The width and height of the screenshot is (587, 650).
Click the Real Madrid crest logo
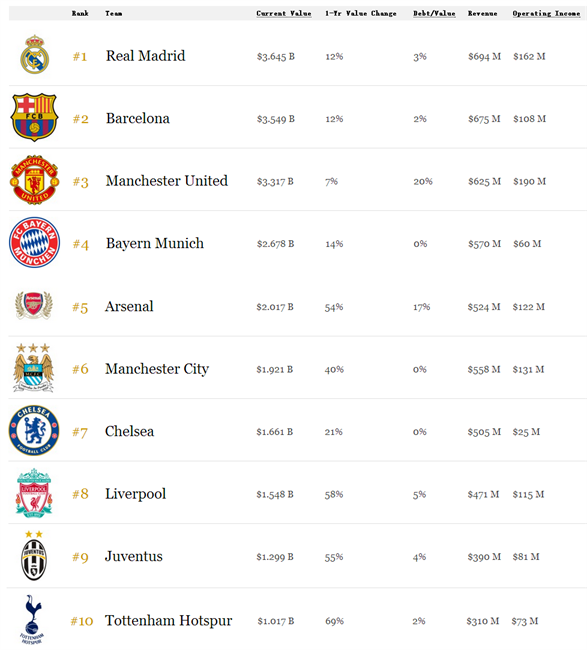(35, 55)
